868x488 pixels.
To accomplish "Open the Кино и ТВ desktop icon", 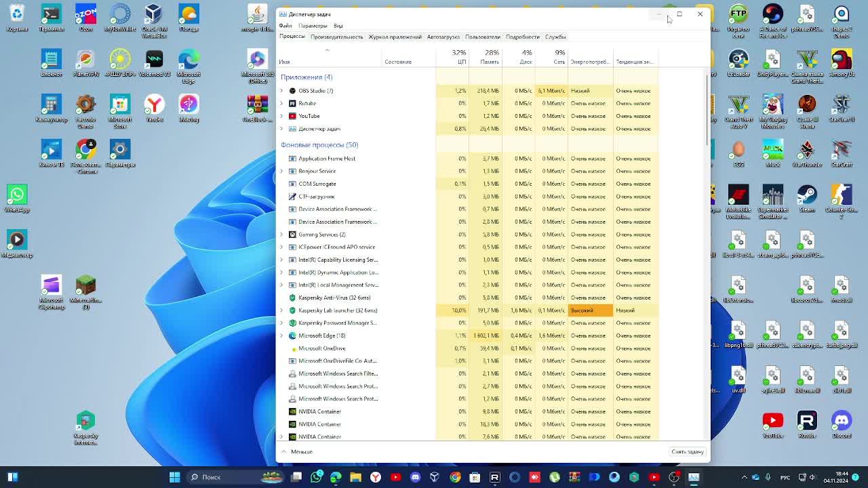I will [52, 153].
